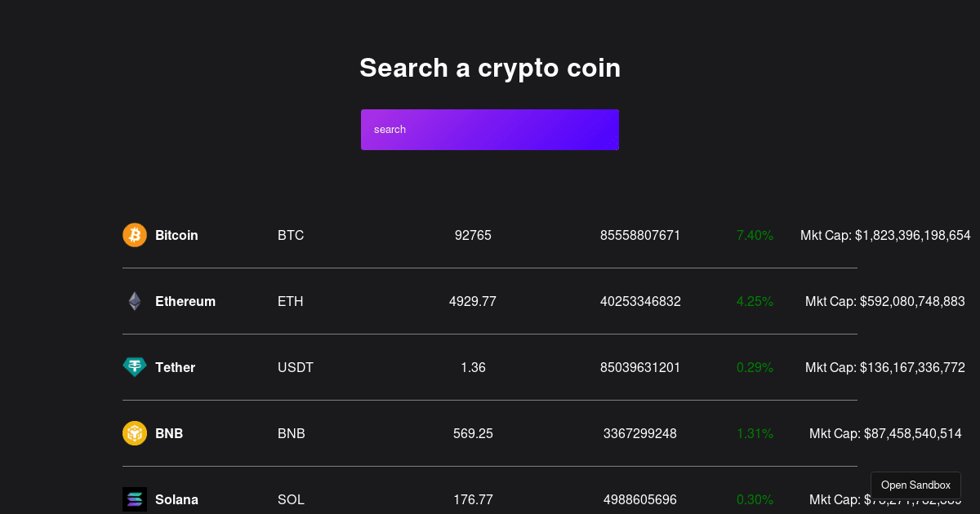Click the Tether logo icon
Image resolution: width=980 pixels, height=514 pixels.
[x=135, y=367]
